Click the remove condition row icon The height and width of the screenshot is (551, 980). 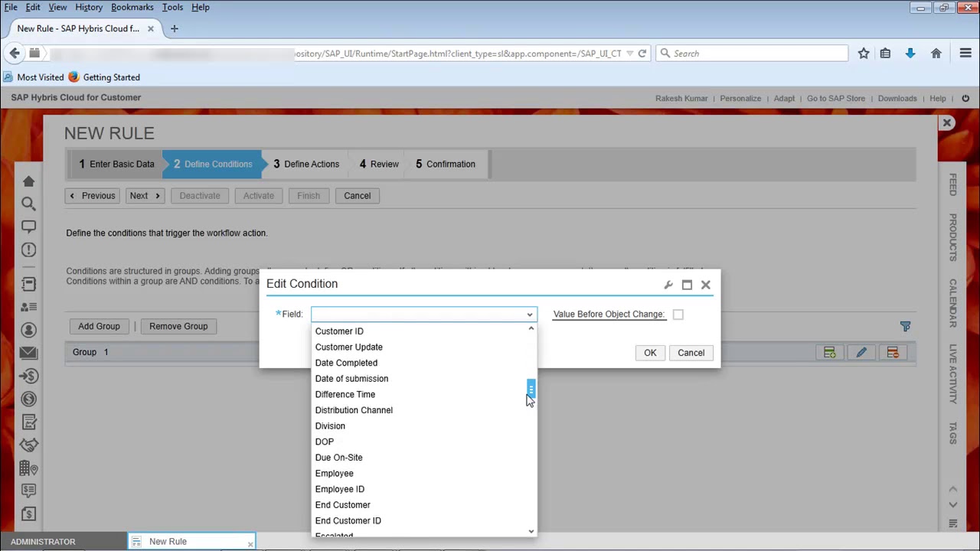pyautogui.click(x=893, y=352)
